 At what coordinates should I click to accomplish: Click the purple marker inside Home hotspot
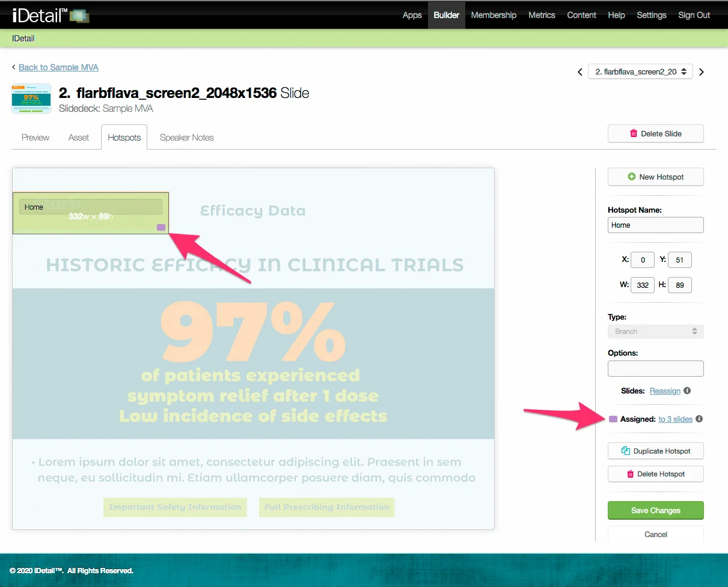click(161, 227)
